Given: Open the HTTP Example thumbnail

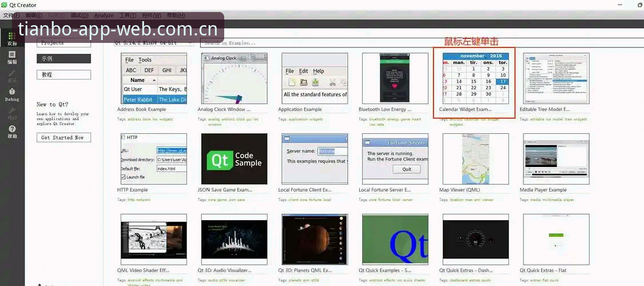Looking at the screenshot, I should pyautogui.click(x=154, y=158).
